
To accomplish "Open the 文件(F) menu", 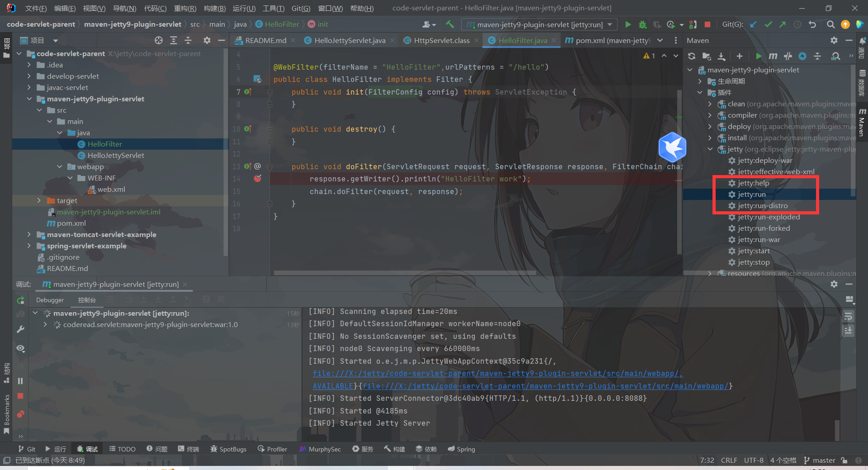I will (x=36, y=8).
